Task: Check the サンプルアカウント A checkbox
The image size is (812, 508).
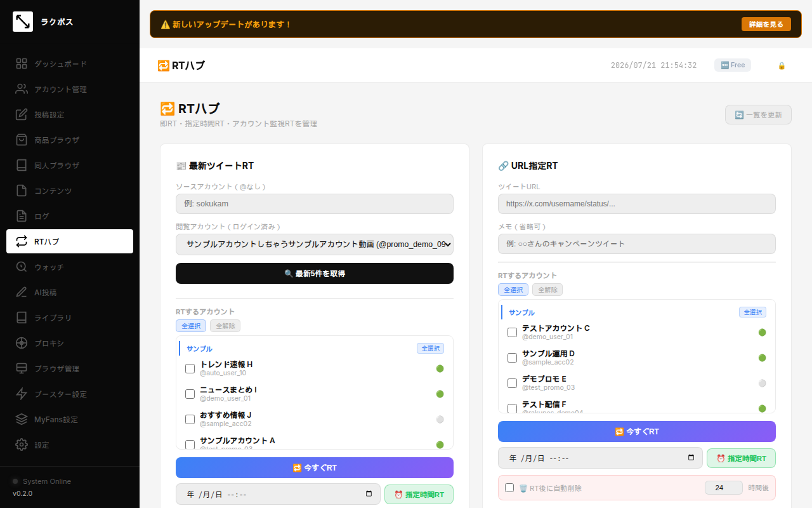Action: click(x=190, y=444)
